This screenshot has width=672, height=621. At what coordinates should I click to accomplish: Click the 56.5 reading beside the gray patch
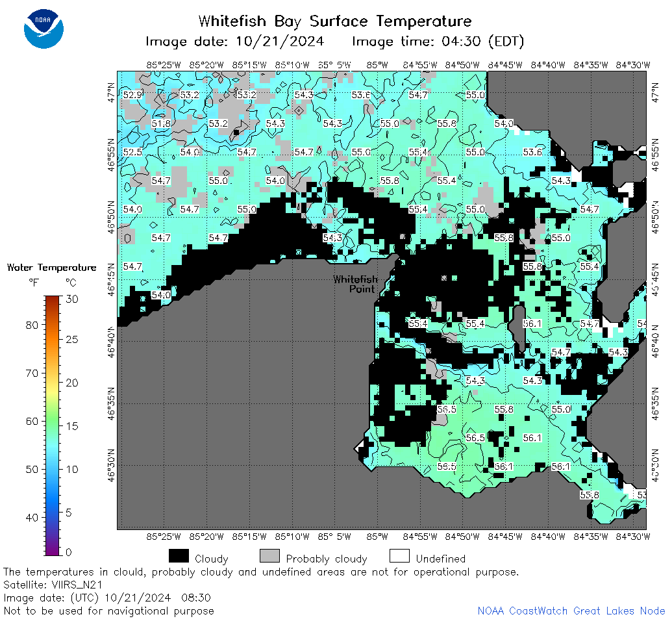coord(447,410)
